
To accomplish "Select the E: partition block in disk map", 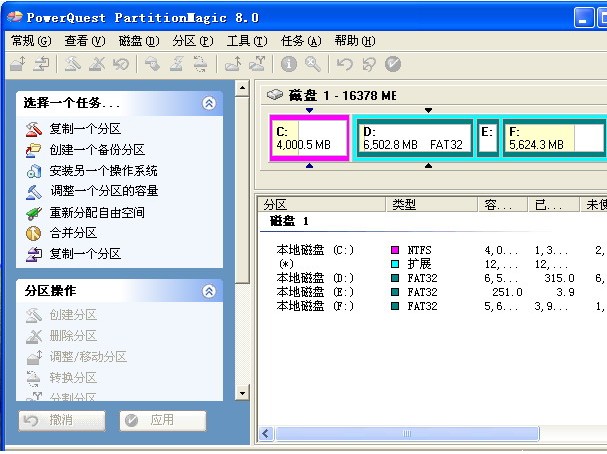I will pyautogui.click(x=488, y=138).
